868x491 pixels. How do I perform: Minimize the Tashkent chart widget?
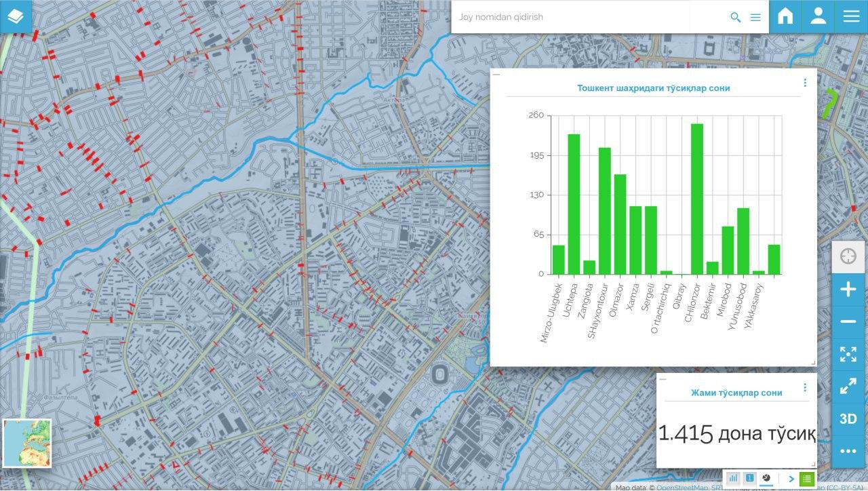coord(496,75)
